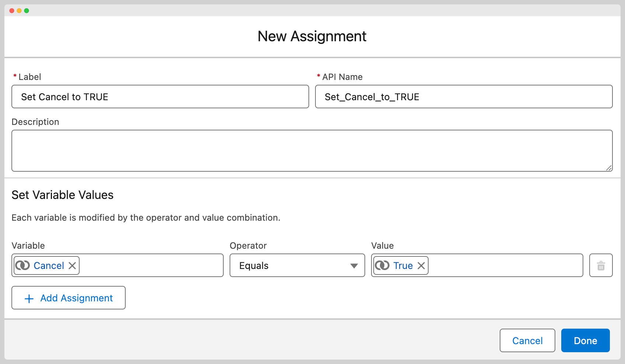Remove the Cancel pill from Variable field
The image size is (625, 364).
72,266
